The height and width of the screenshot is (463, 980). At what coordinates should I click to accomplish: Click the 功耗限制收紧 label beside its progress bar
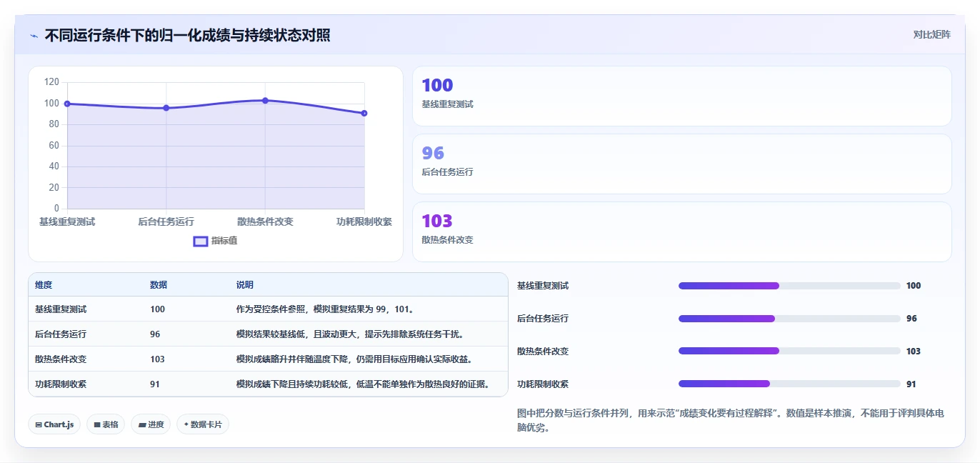[x=543, y=384]
